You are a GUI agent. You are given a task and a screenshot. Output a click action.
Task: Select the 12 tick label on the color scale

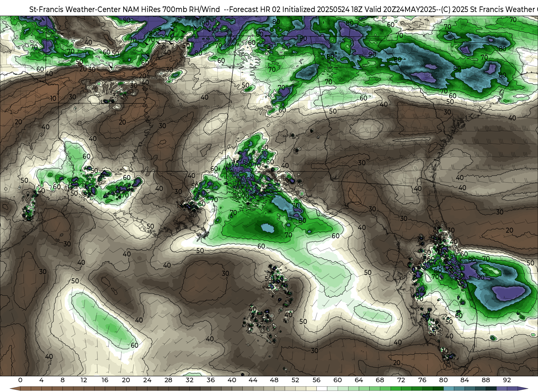84,380
